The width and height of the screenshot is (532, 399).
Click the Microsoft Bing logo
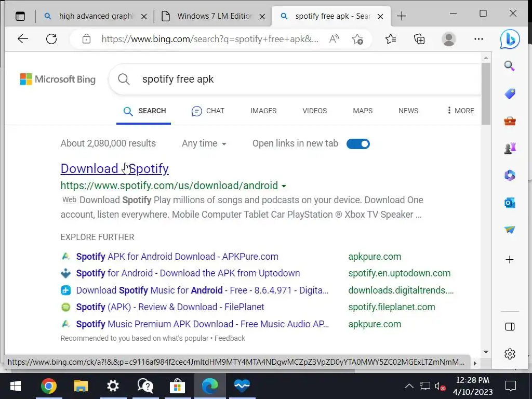(58, 79)
